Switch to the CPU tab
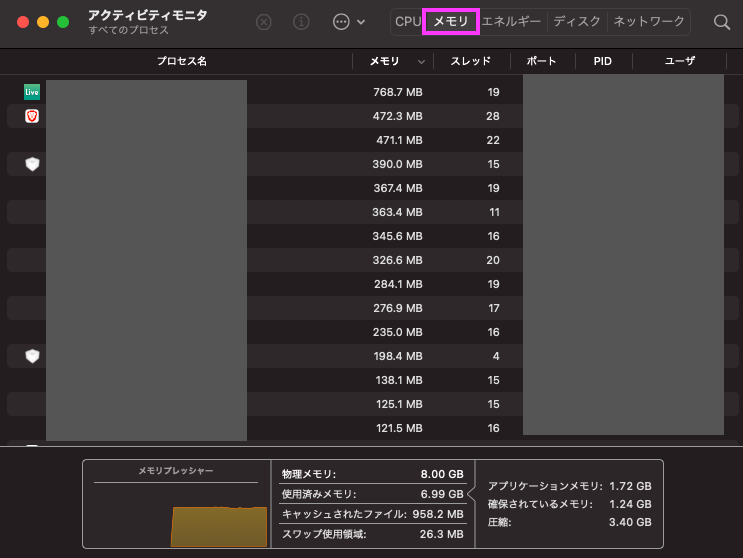 click(408, 22)
